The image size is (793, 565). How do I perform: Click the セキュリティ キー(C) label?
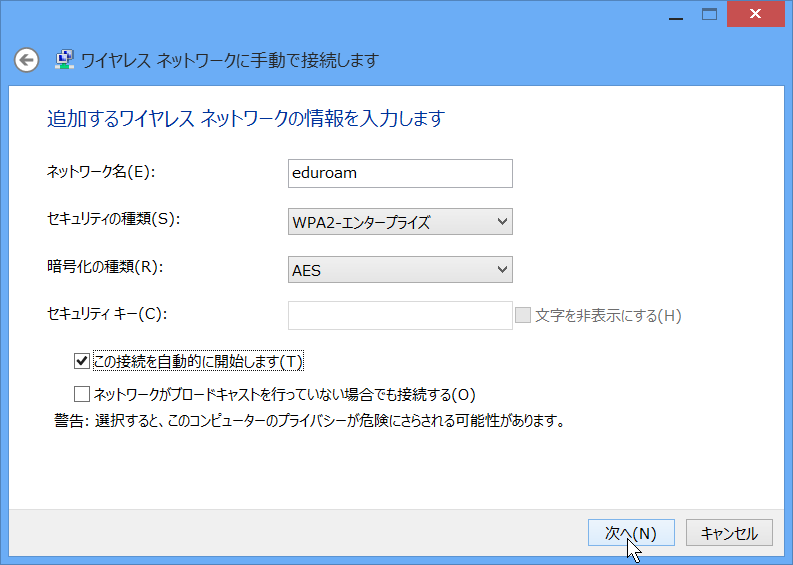107,314
